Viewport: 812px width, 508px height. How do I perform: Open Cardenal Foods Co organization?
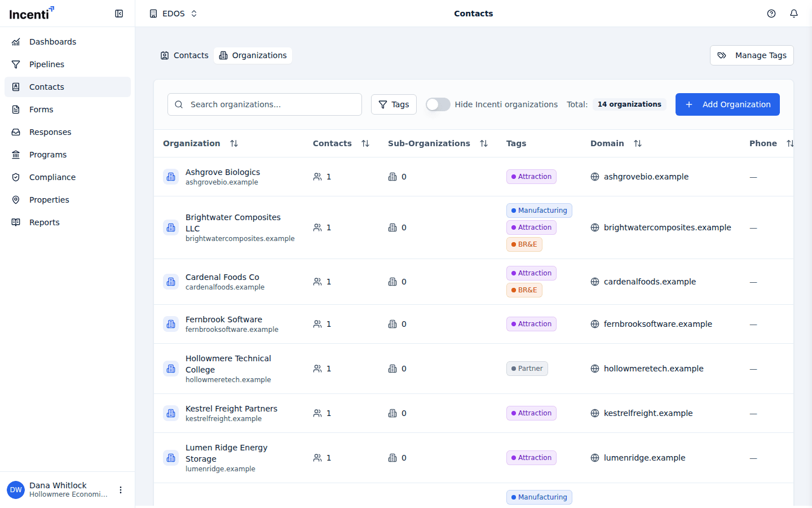coord(222,277)
